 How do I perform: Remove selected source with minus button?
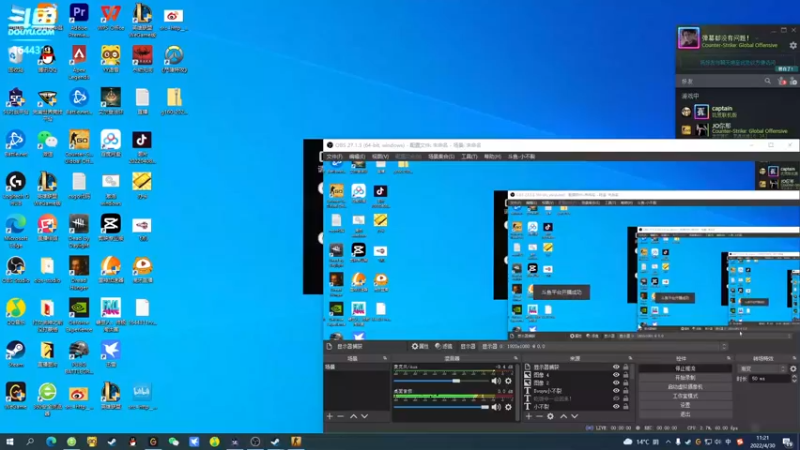539,416
